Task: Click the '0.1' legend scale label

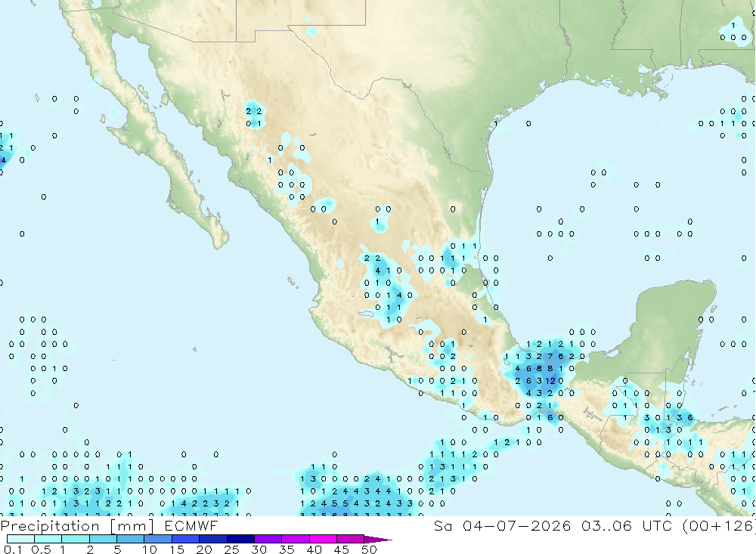Action: click(x=13, y=549)
